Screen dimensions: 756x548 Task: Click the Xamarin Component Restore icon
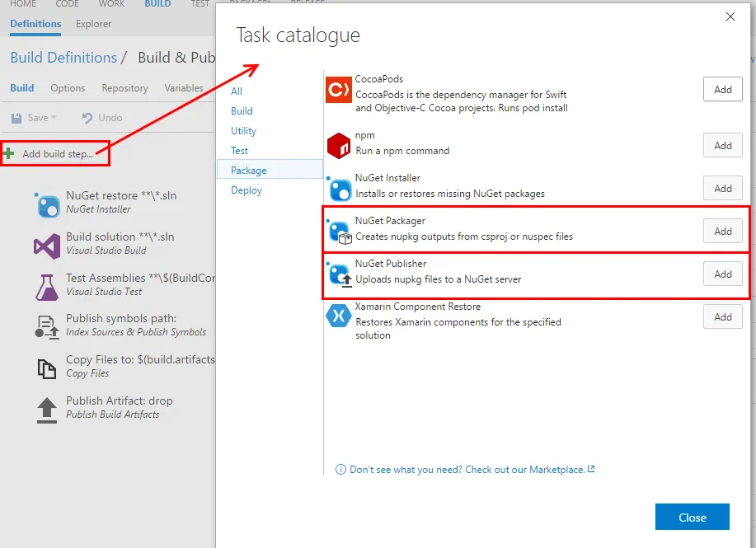(337, 316)
